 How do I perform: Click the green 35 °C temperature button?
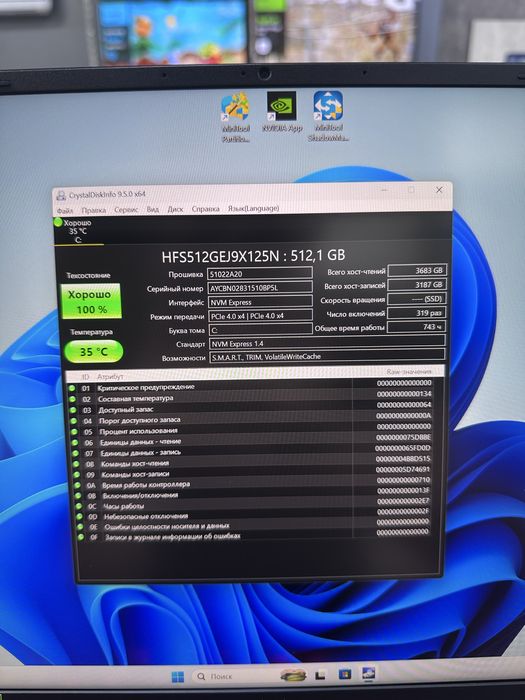tap(94, 351)
